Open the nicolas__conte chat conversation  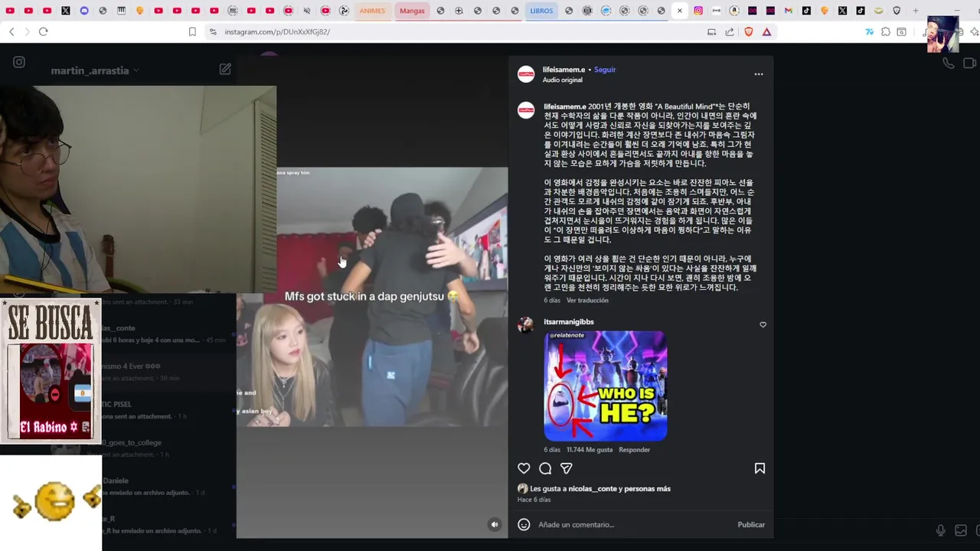click(168, 334)
